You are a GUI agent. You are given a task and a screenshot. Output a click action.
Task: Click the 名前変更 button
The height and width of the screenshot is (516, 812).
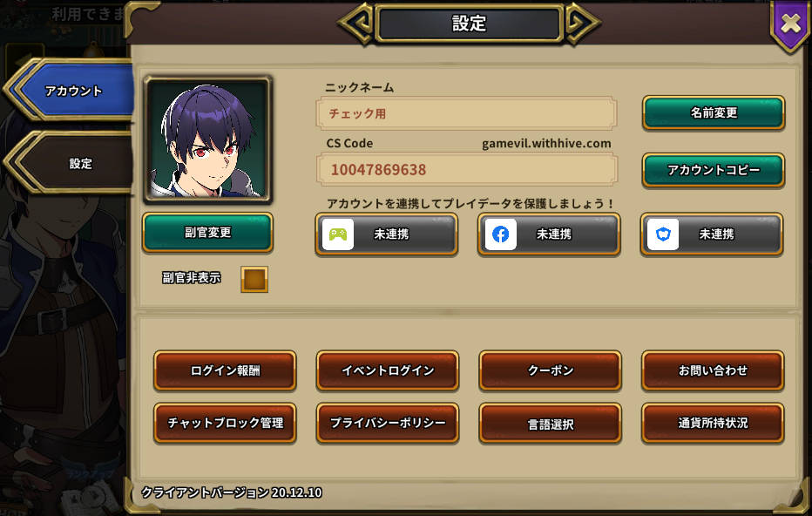(714, 112)
